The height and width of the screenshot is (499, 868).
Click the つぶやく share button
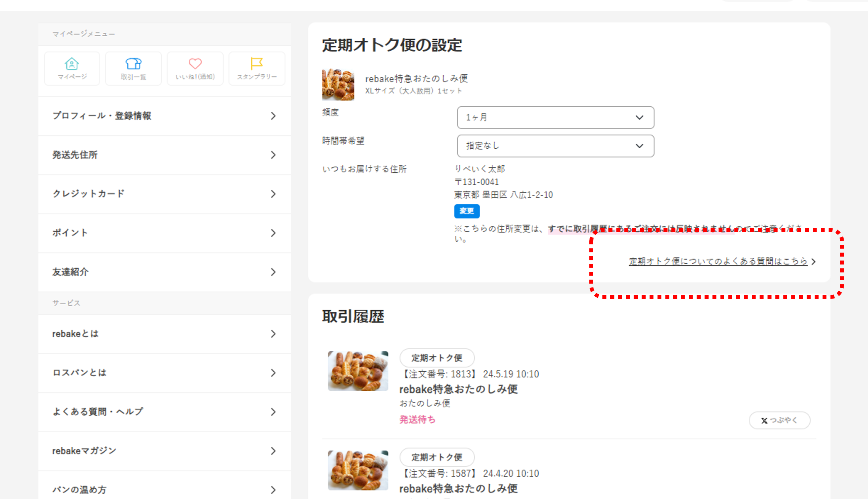coord(779,420)
